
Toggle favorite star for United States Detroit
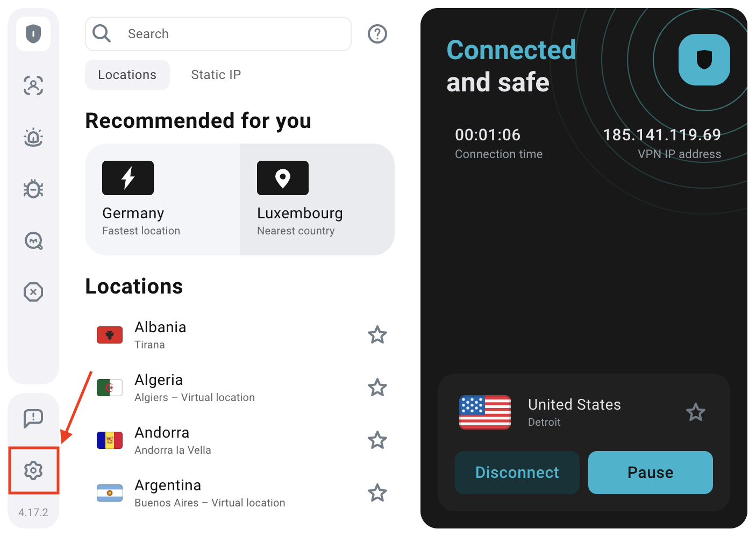pyautogui.click(x=696, y=412)
